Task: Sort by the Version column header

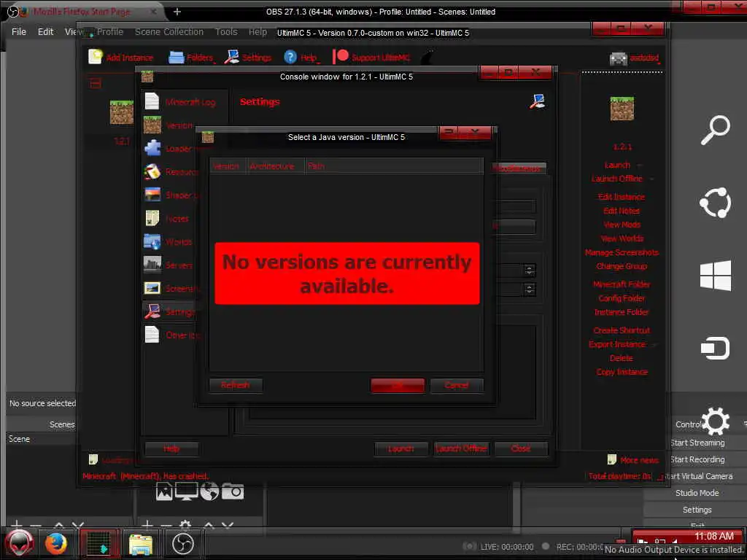Action: [228, 166]
